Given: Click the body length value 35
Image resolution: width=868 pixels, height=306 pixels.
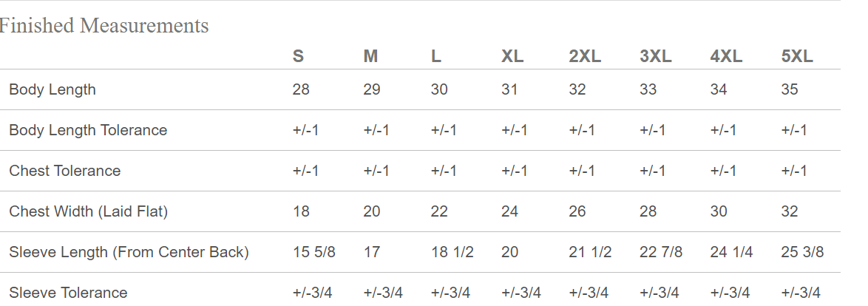Looking at the screenshot, I should [x=790, y=89].
